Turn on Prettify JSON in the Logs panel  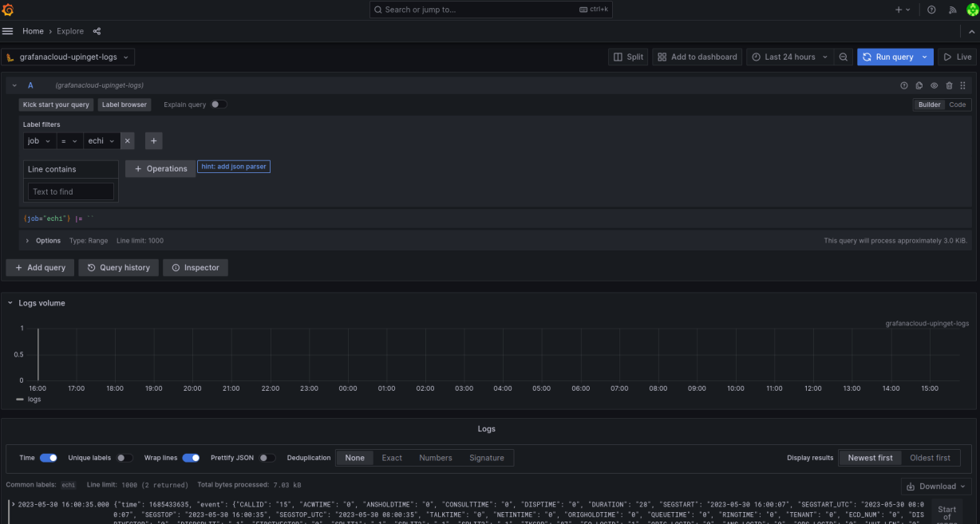point(267,458)
